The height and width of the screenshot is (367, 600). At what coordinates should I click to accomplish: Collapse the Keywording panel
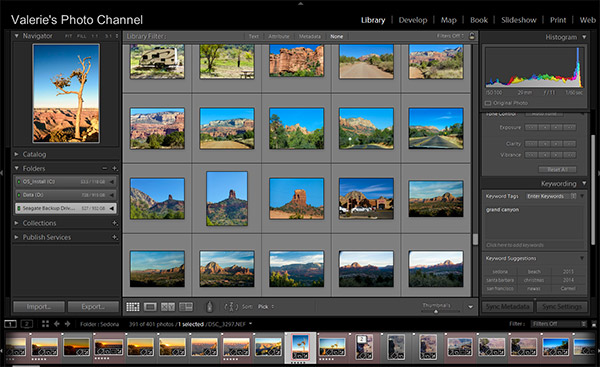(584, 184)
